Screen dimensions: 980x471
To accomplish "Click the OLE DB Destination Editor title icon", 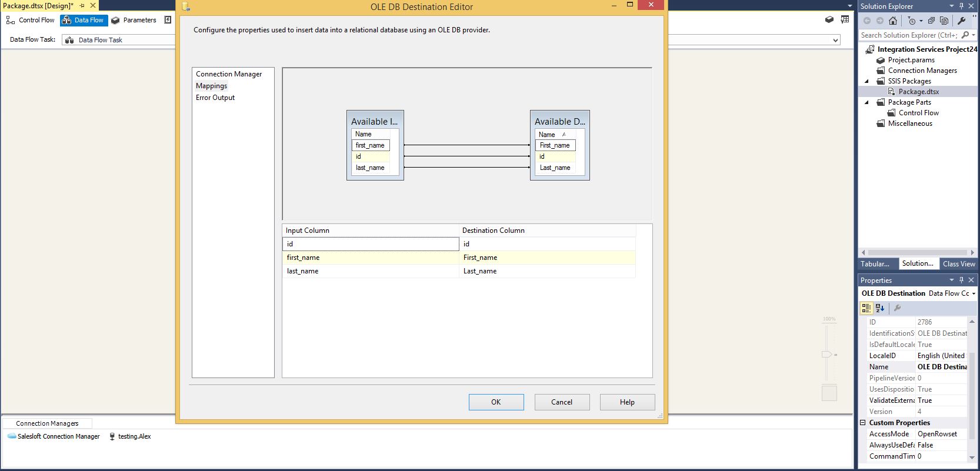I will point(186,6).
